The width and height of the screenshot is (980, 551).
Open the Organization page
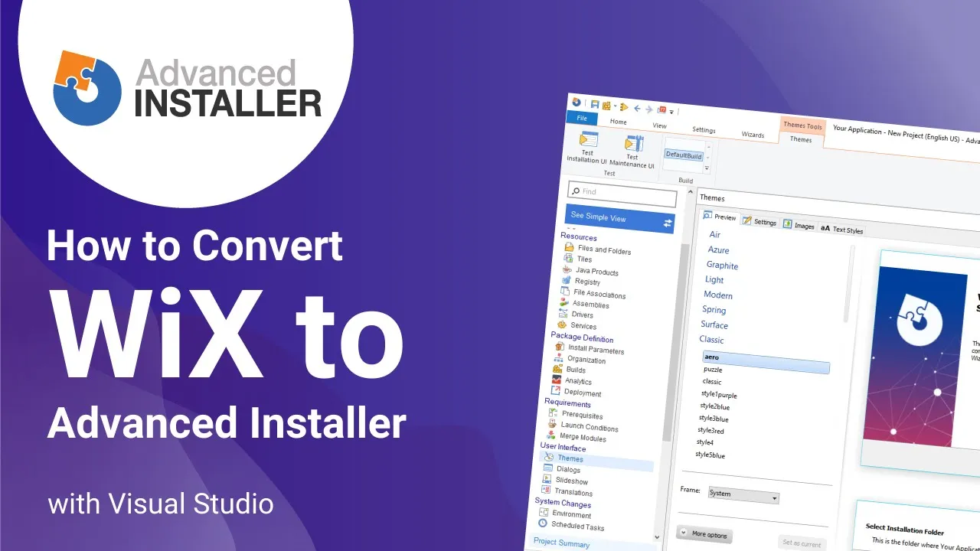click(580, 359)
